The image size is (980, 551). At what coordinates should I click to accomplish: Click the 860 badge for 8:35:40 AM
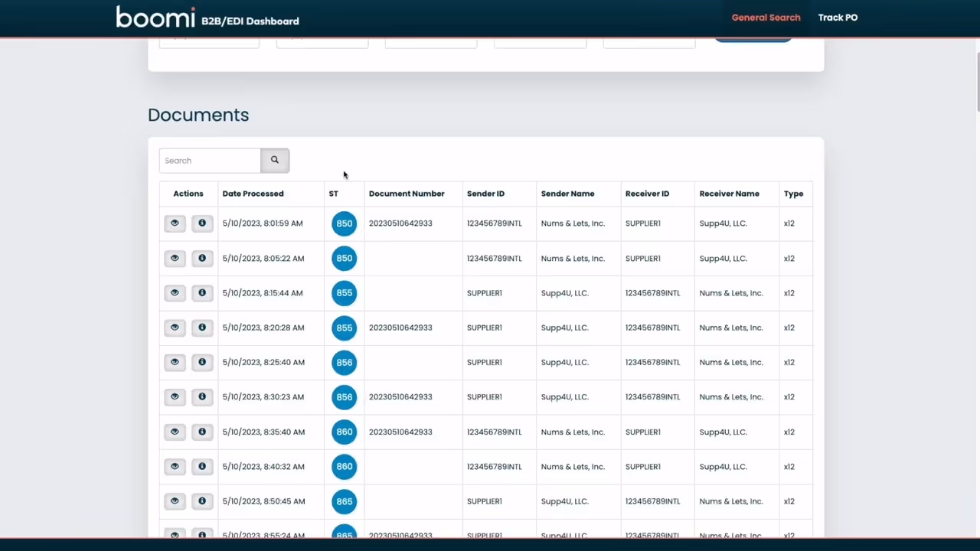tap(345, 432)
